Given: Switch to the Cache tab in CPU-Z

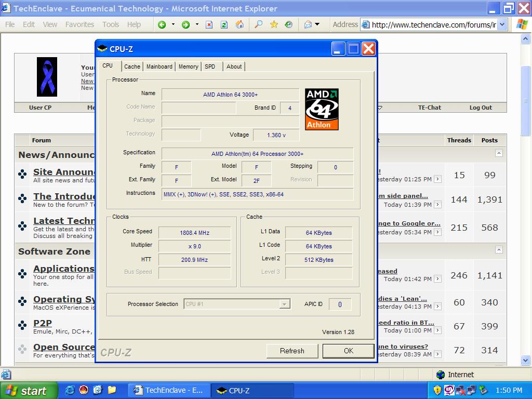Looking at the screenshot, I should tap(132, 66).
